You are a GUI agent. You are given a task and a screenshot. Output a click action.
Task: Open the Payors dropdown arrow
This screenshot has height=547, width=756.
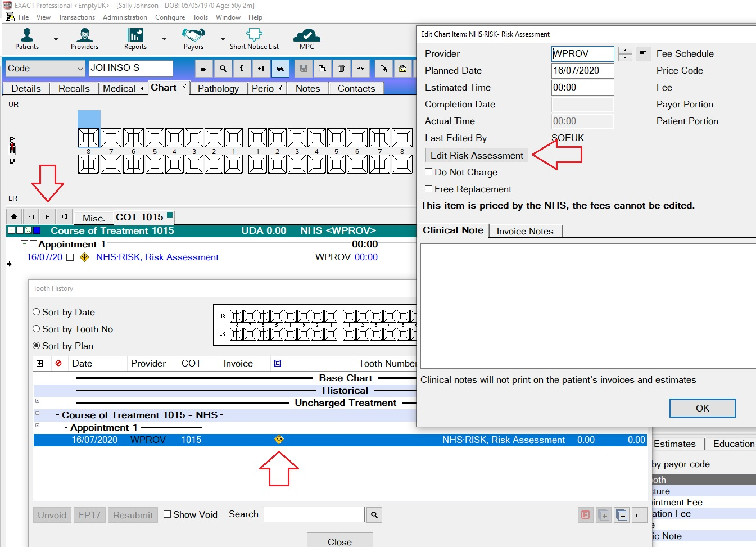pyautogui.click(x=223, y=39)
